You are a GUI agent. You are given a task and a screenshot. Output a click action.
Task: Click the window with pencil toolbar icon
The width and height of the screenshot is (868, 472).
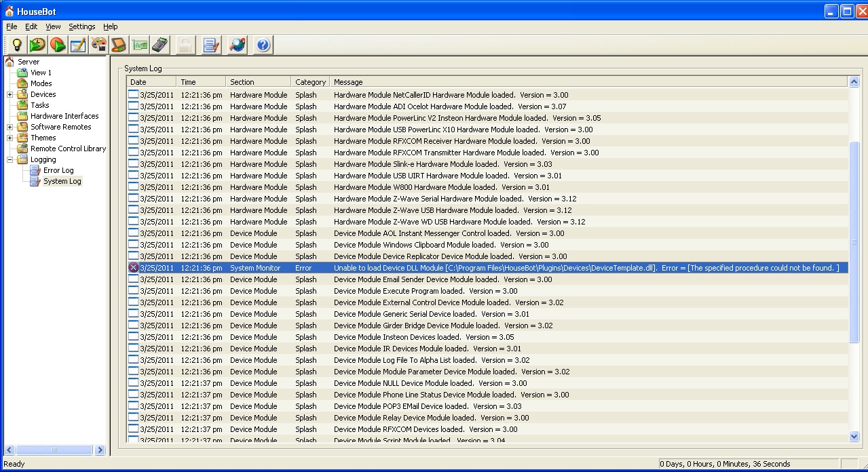[x=78, y=45]
